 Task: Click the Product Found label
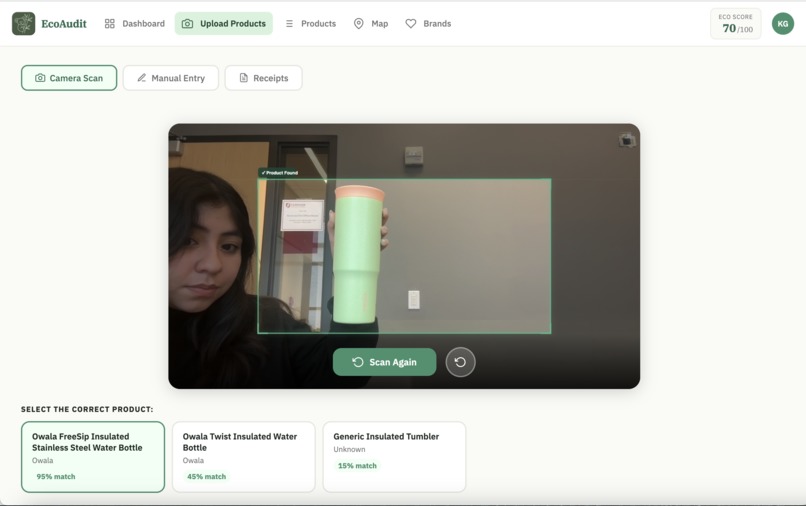(279, 173)
